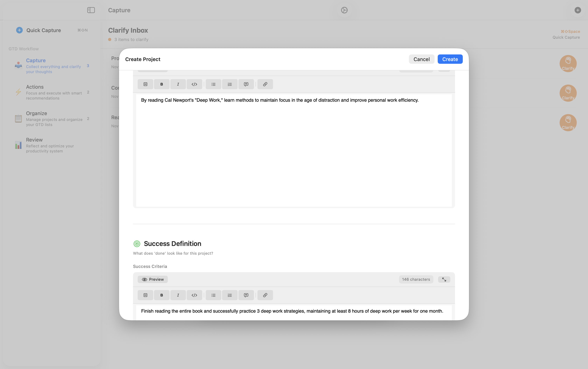Create a bulleted list in the description editor
The height and width of the screenshot is (369, 588).
pyautogui.click(x=213, y=84)
